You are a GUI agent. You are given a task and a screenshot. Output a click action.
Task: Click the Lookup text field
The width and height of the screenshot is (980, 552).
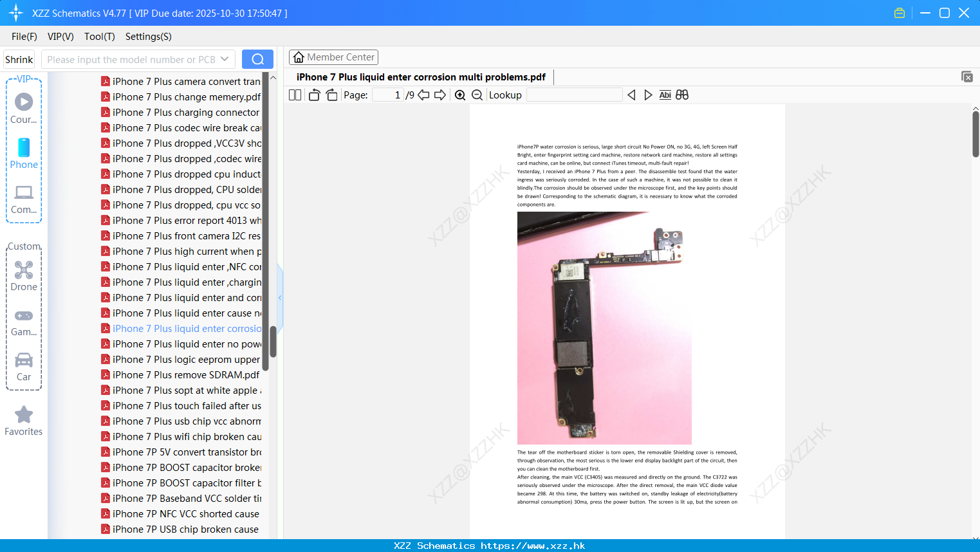[x=575, y=95]
